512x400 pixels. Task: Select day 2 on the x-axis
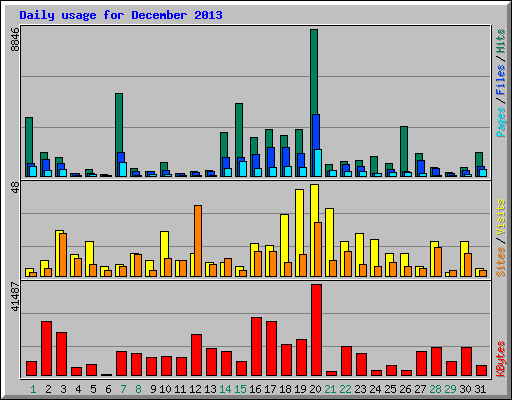[x=48, y=389]
